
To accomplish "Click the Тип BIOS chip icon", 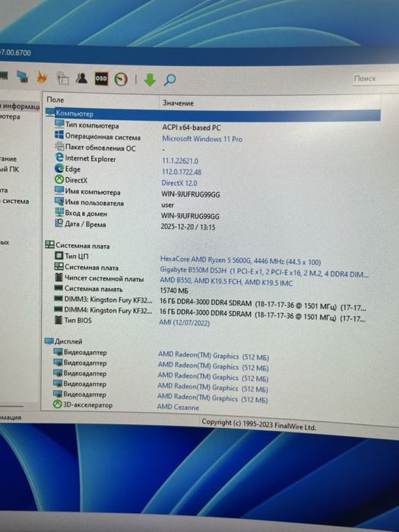I will click(59, 320).
